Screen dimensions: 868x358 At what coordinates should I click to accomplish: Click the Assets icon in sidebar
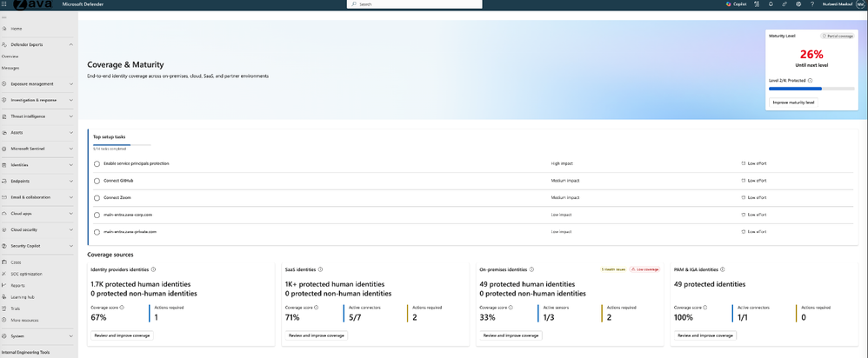pos(4,133)
